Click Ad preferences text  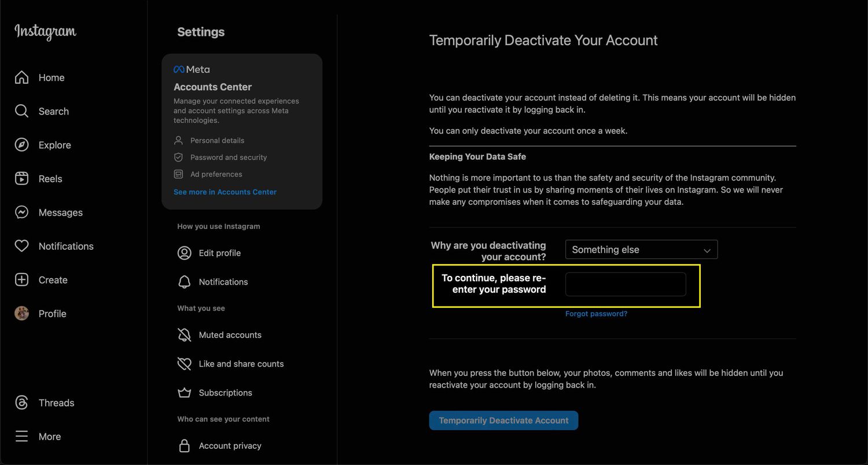[216, 174]
